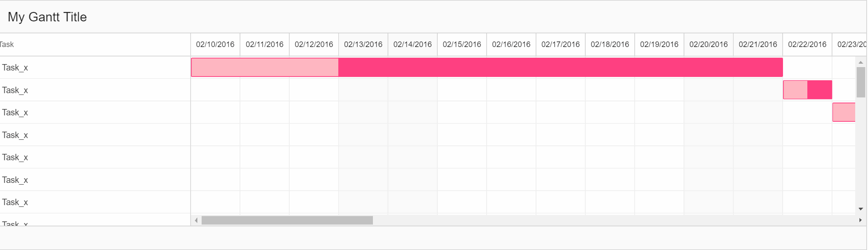Click the horizontal scrollbar left arrow
Screen dimensions: 868x250
(x=196, y=221)
